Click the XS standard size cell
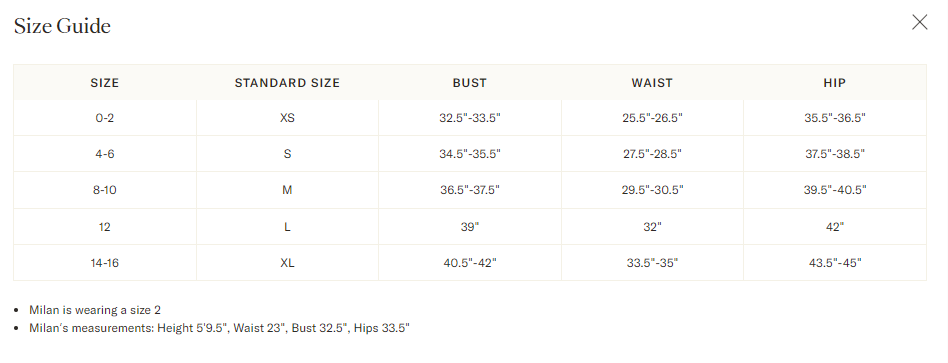The width and height of the screenshot is (948, 363). [x=287, y=118]
